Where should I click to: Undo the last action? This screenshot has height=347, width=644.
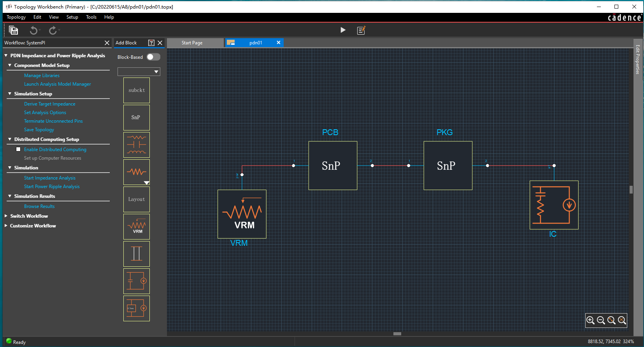(x=34, y=30)
